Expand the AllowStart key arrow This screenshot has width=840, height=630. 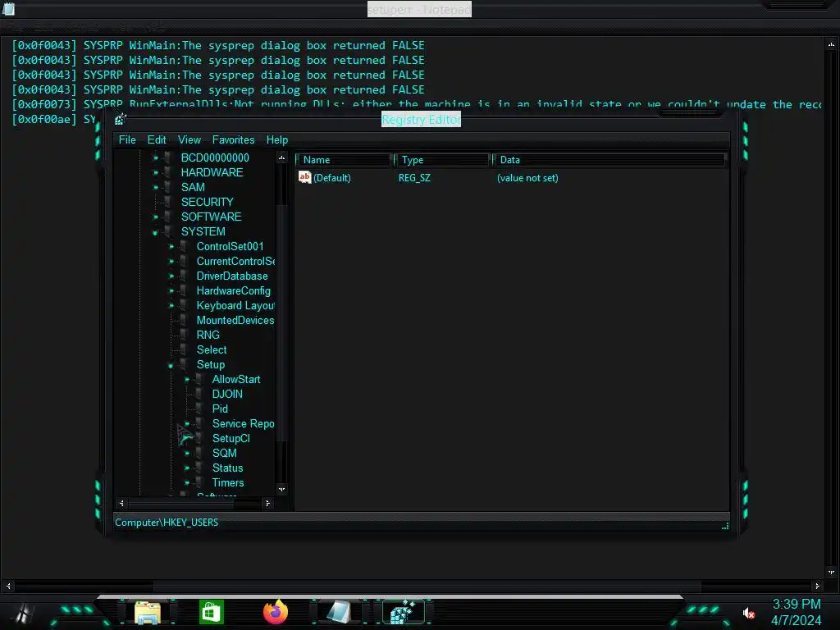(187, 379)
